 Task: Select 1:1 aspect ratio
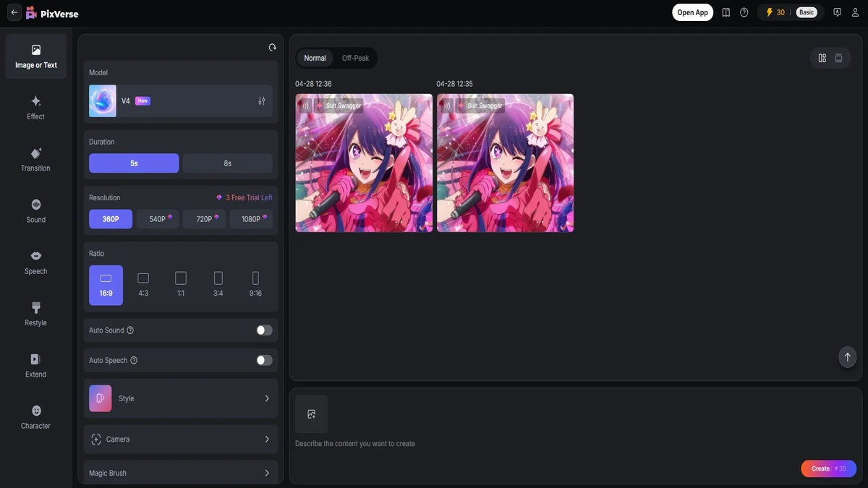pos(181,286)
